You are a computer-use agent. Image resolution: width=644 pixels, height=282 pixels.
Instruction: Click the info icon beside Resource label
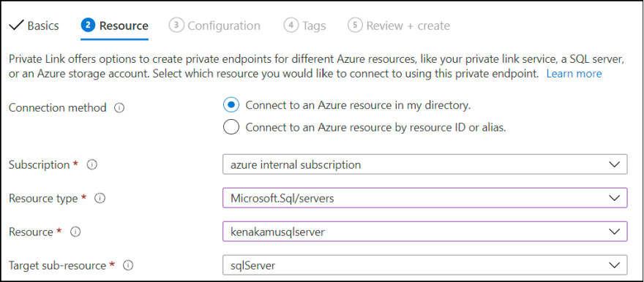(75, 232)
